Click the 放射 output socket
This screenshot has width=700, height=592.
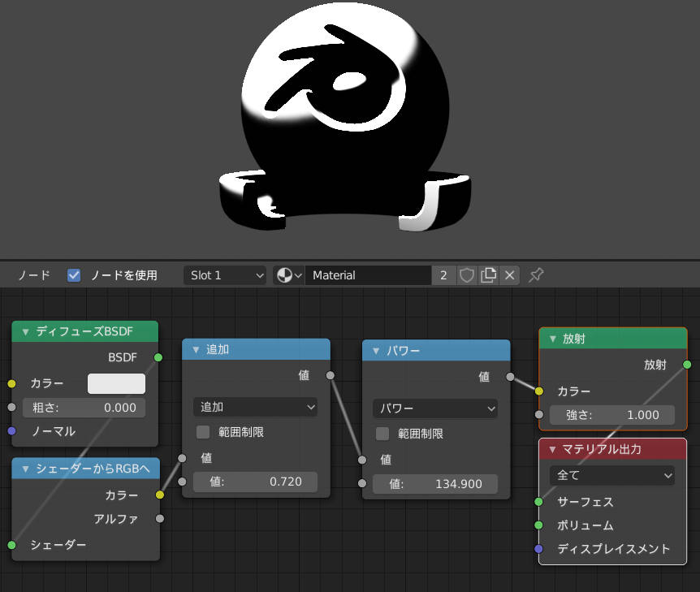[x=687, y=365]
